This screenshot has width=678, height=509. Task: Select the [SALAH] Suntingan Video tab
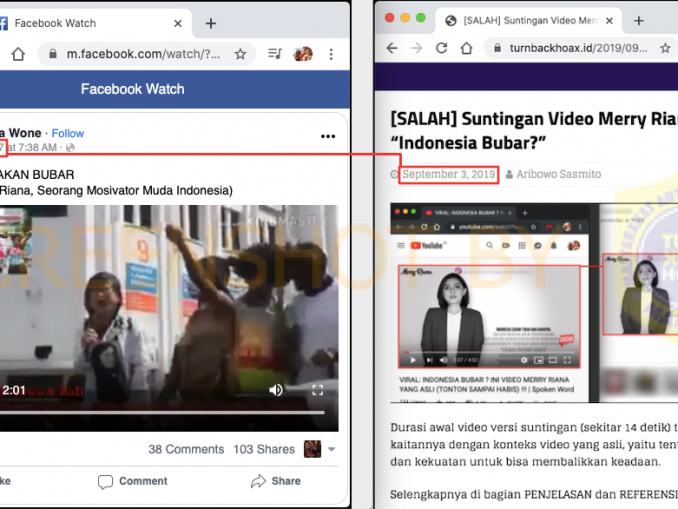530,21
